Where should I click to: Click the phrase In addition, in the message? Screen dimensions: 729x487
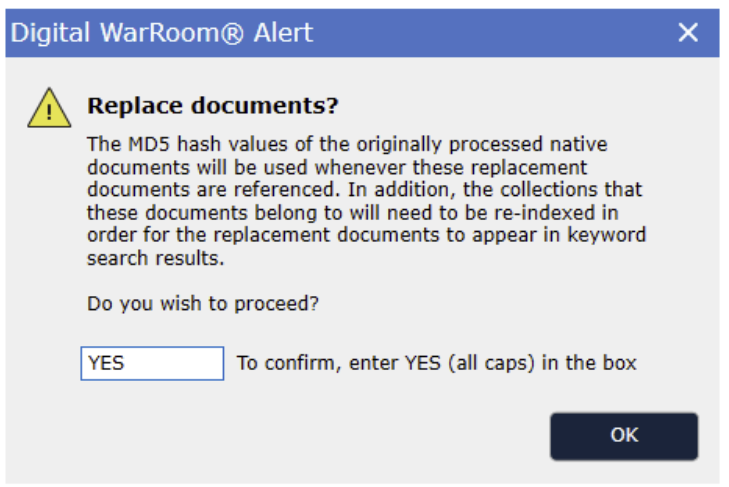point(398,190)
